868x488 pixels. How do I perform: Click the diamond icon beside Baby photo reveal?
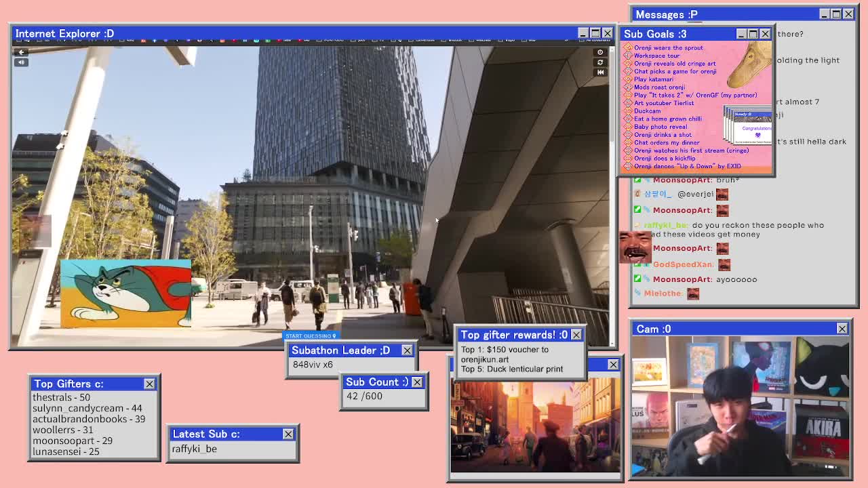tap(628, 127)
